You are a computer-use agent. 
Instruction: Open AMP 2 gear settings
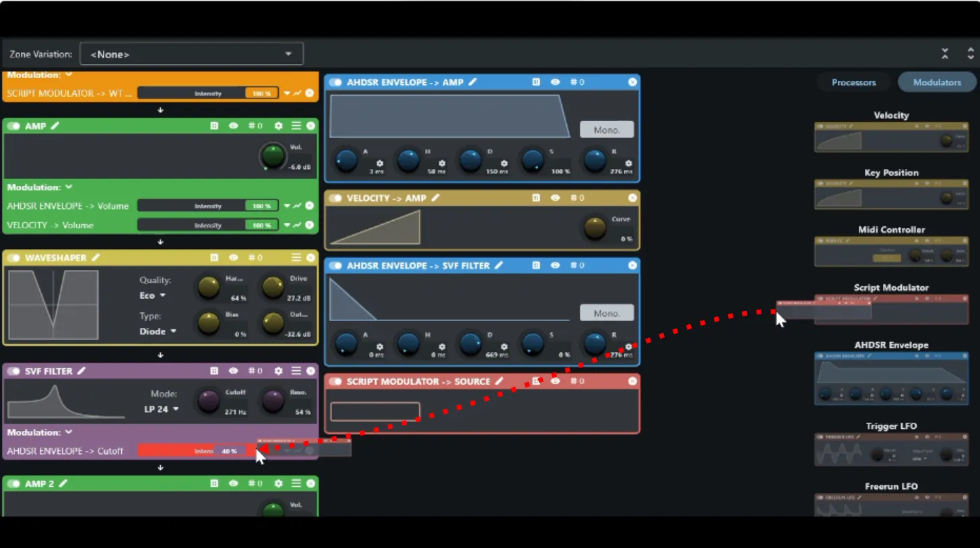coord(278,483)
